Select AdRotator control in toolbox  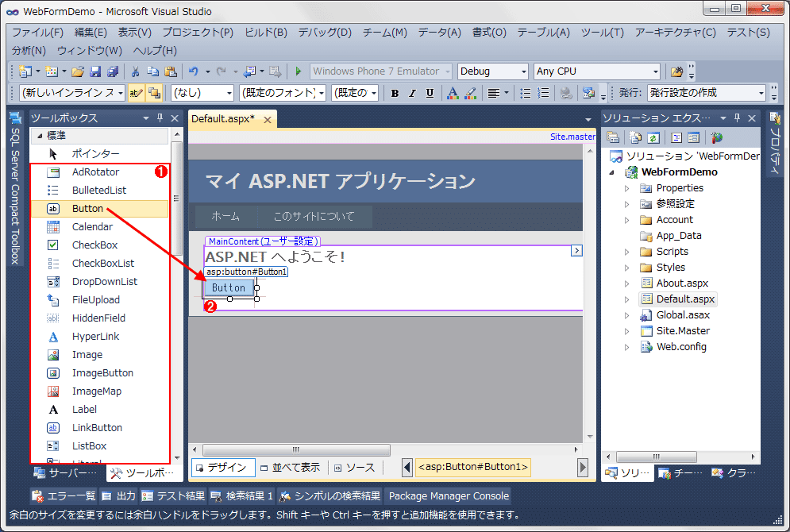click(99, 172)
